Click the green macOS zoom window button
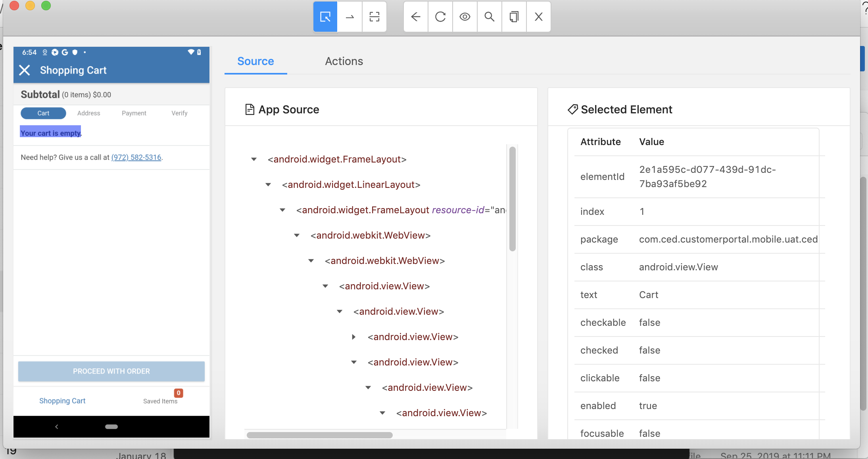 tap(46, 6)
